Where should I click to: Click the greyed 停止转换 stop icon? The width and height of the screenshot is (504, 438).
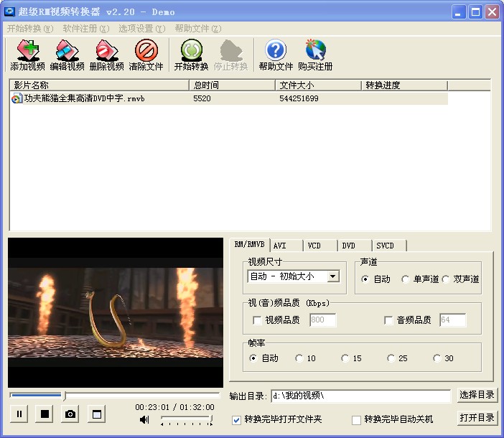coord(230,55)
